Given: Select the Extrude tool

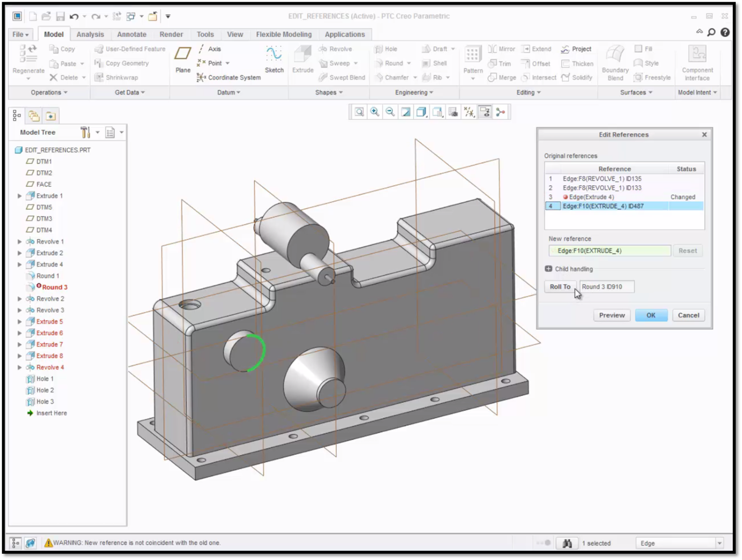Looking at the screenshot, I should [303, 59].
